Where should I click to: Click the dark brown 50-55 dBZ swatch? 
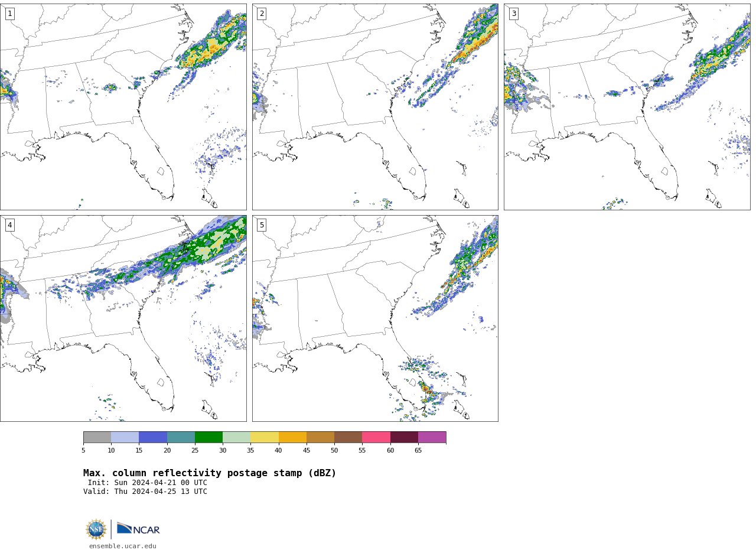click(348, 437)
